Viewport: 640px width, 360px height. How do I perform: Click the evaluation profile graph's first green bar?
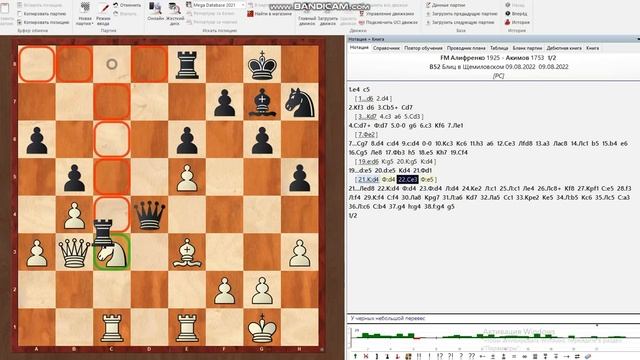pos(365,336)
